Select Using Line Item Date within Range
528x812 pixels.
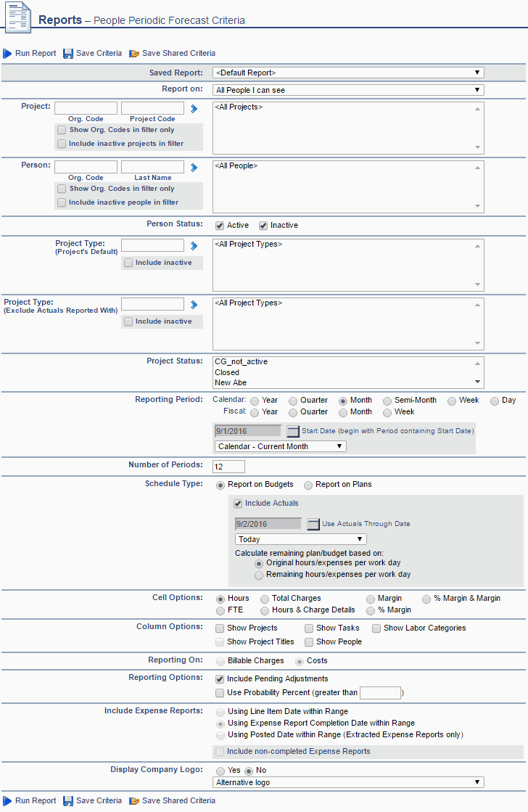click(x=220, y=713)
